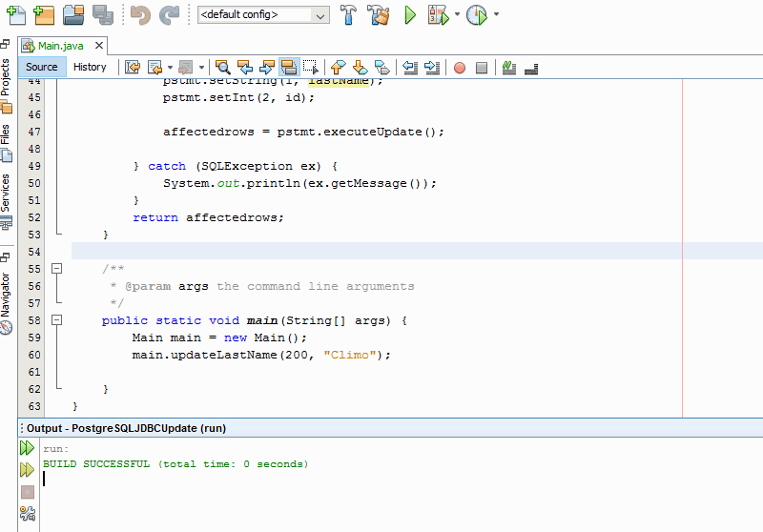Viewport: 763px width, 532px height.
Task: Toggle highlight search in editor toolbar
Action: point(288,67)
